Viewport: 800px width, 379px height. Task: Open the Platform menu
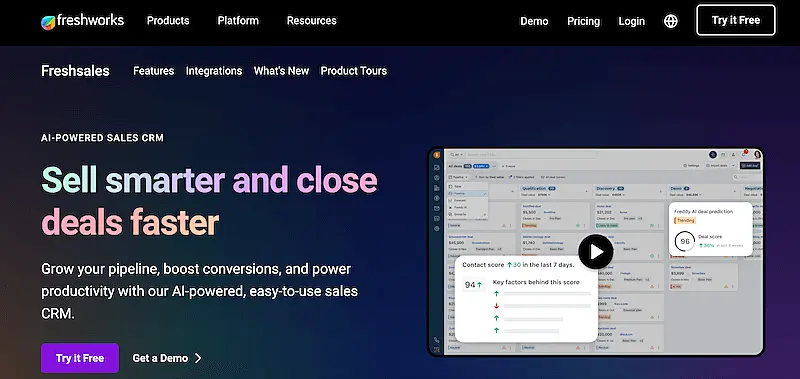[x=238, y=21]
